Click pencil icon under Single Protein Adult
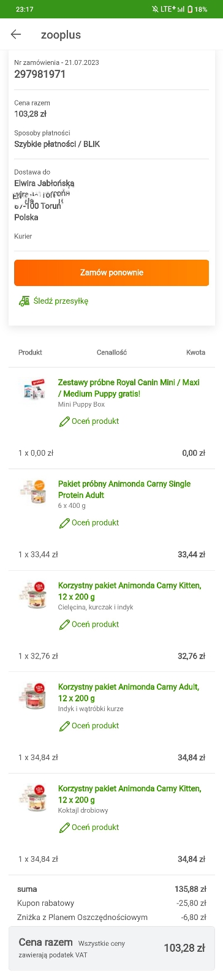This screenshot has height=980, width=223. click(64, 523)
